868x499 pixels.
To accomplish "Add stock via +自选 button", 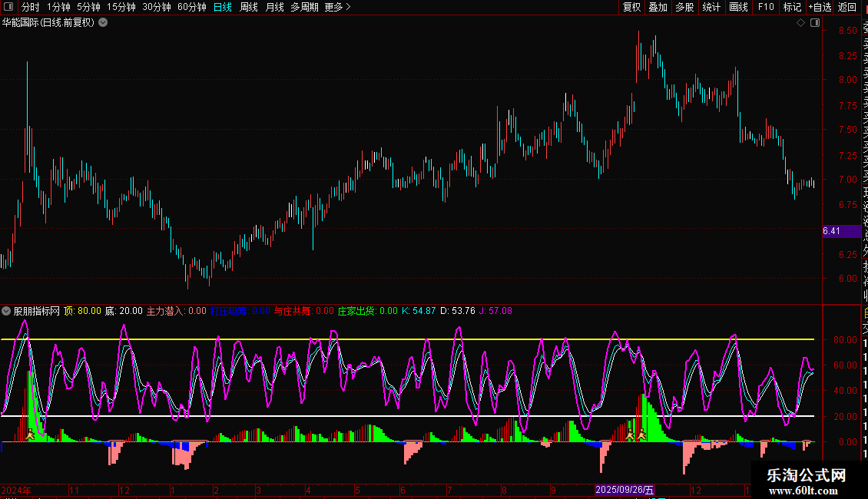I will click(x=820, y=7).
